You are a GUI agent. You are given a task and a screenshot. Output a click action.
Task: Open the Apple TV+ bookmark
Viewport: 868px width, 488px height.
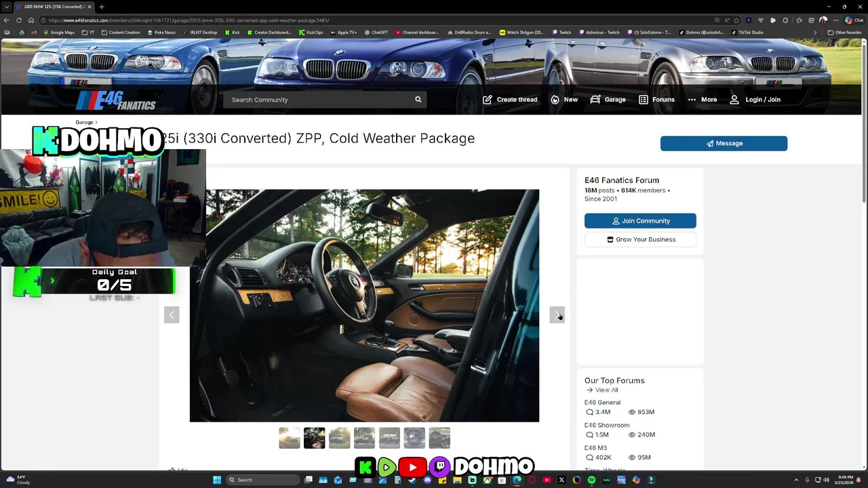pos(344,33)
